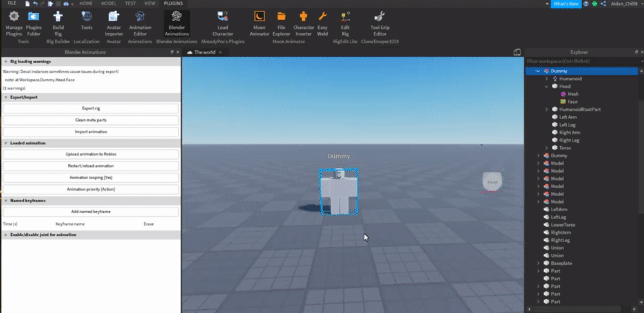The image size is (644, 313).
Task: Click the Redo arrow icon
Action: pyautogui.click(x=43, y=4)
